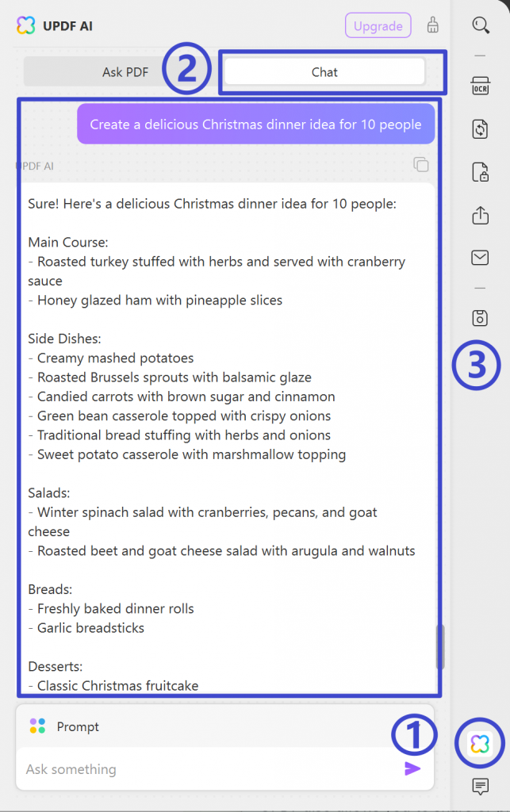Click the share/export upload icon

point(480,215)
